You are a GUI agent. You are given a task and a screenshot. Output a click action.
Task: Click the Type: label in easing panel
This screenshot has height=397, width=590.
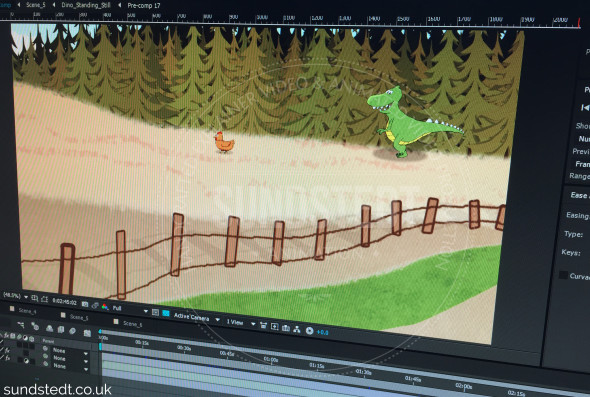coord(573,234)
